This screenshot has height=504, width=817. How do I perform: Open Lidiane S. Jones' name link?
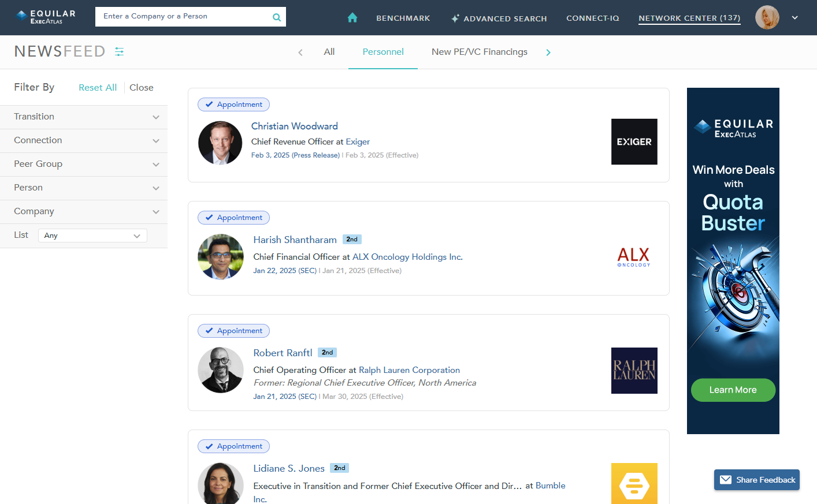coord(289,468)
